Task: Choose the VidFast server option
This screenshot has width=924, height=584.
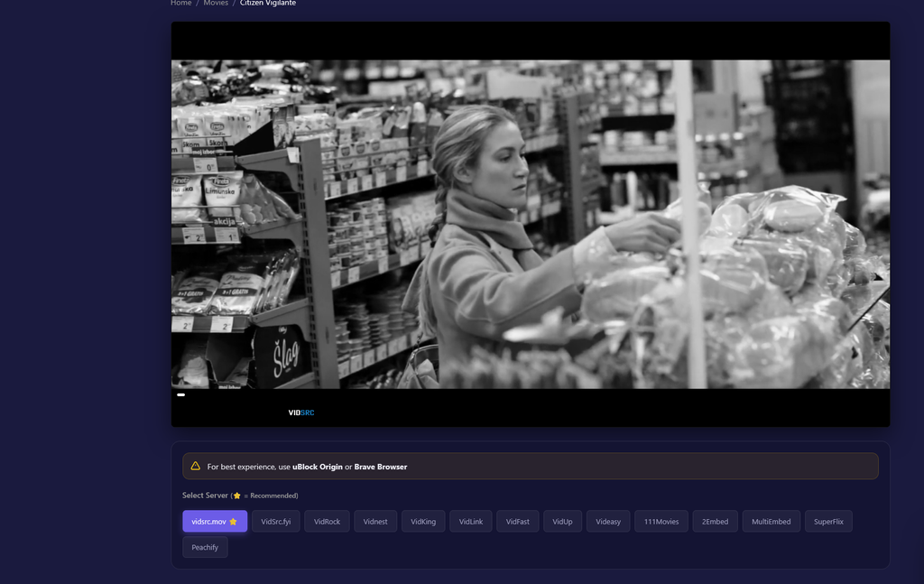Action: [x=517, y=522]
